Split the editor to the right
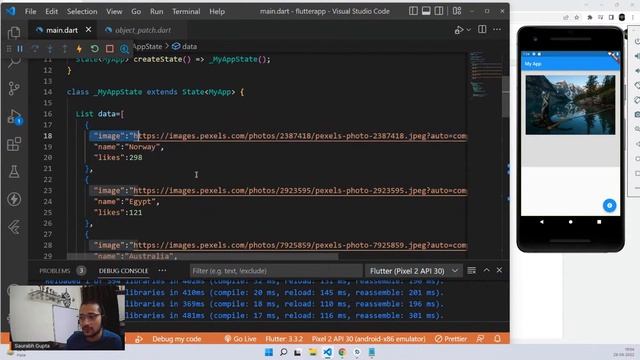This screenshot has width=640, height=360. (482, 29)
